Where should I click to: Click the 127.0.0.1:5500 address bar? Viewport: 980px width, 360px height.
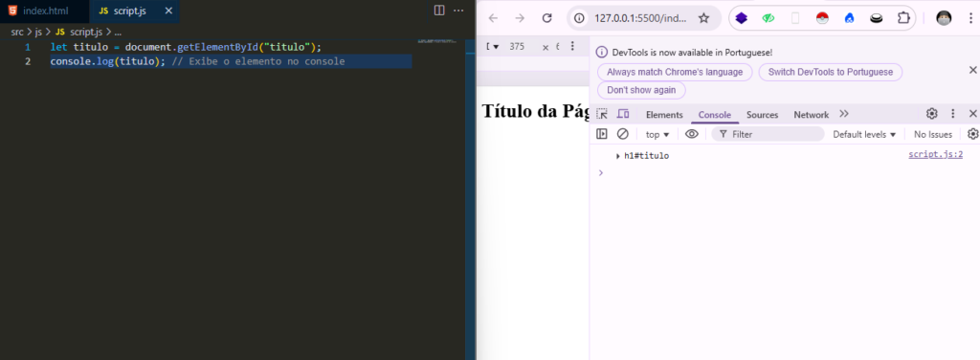(640, 18)
